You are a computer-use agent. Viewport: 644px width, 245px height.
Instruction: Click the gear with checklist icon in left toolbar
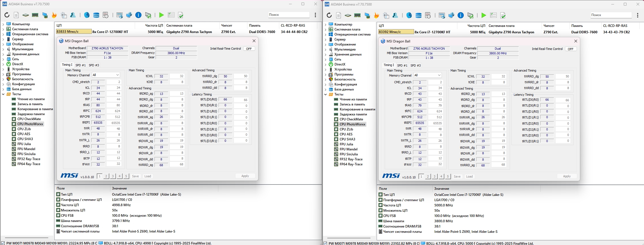(x=64, y=15)
